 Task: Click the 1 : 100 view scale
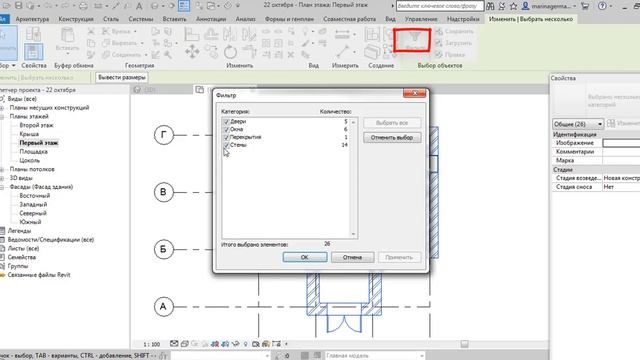point(151,344)
